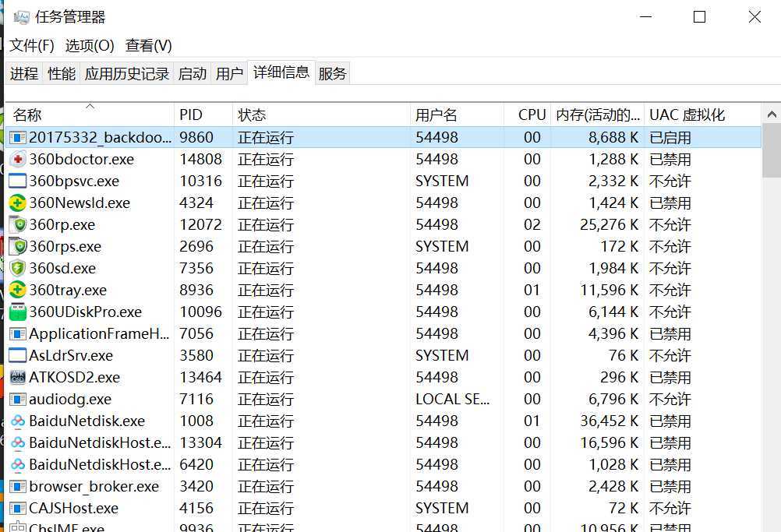
Task: Click the 已启用 UAC cell
Action: coord(670,137)
